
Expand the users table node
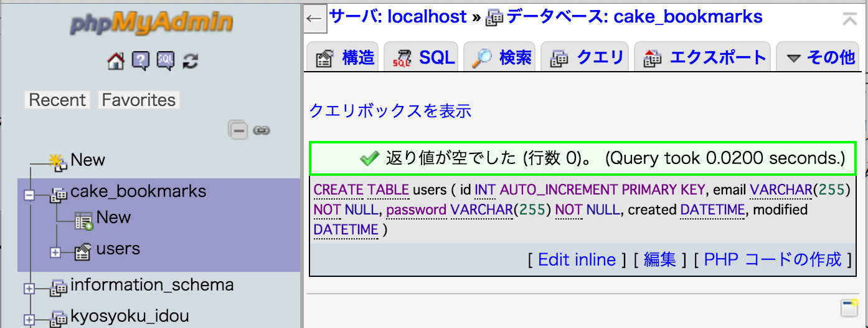(55, 253)
